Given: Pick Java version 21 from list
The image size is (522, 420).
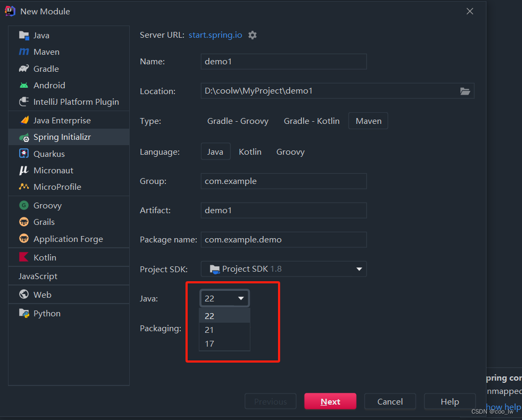Looking at the screenshot, I should (x=224, y=330).
